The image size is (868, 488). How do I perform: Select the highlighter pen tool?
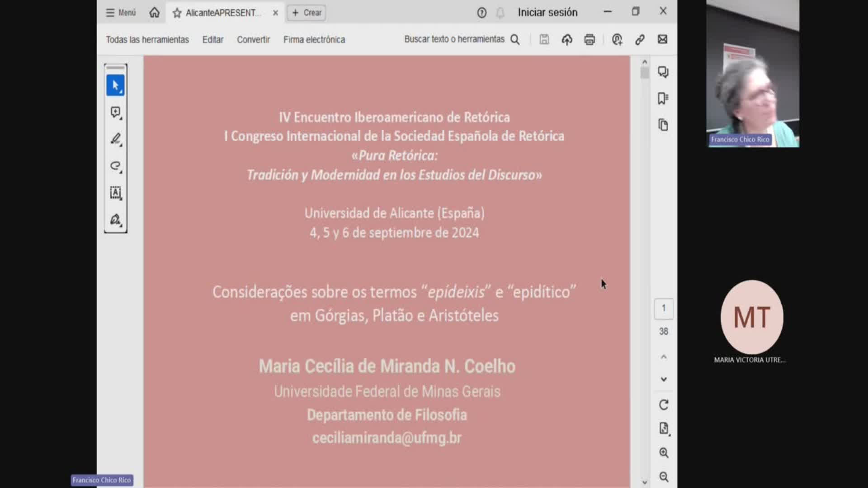[x=115, y=139]
